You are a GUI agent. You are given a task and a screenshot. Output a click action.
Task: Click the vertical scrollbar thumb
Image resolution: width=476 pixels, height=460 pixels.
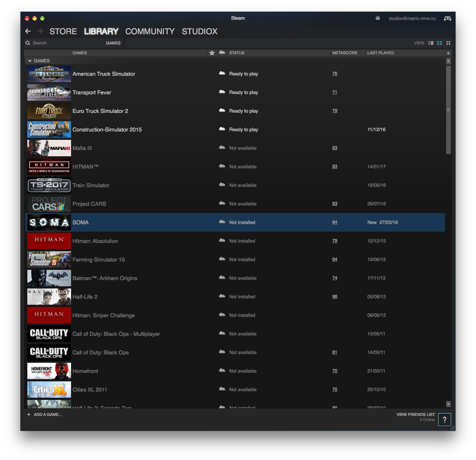click(x=448, y=110)
